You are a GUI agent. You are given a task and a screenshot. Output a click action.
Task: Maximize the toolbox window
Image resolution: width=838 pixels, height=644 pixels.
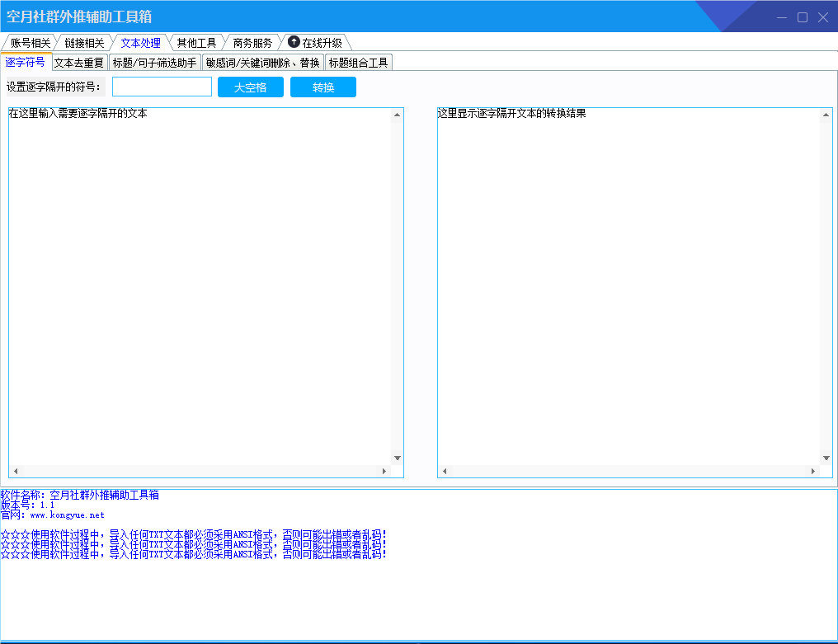click(x=803, y=17)
